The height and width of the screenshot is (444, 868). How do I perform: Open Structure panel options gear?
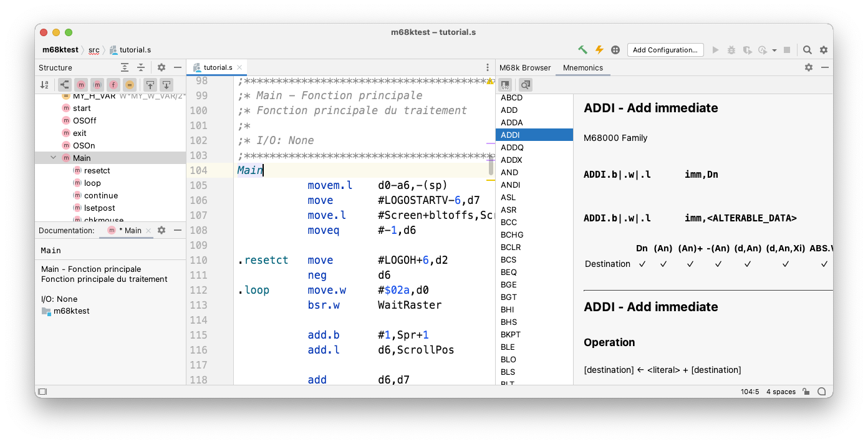pyautogui.click(x=162, y=67)
